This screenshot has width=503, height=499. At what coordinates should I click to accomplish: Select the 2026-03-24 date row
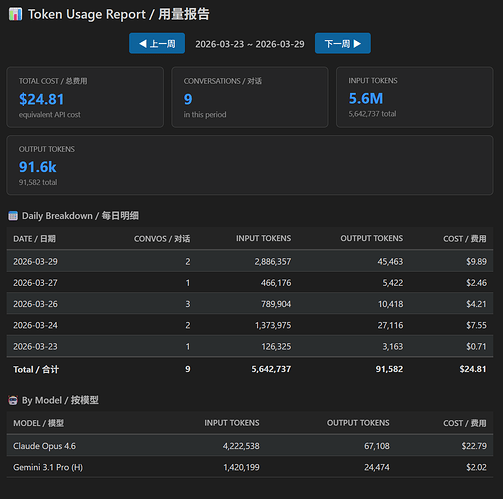pos(250,325)
